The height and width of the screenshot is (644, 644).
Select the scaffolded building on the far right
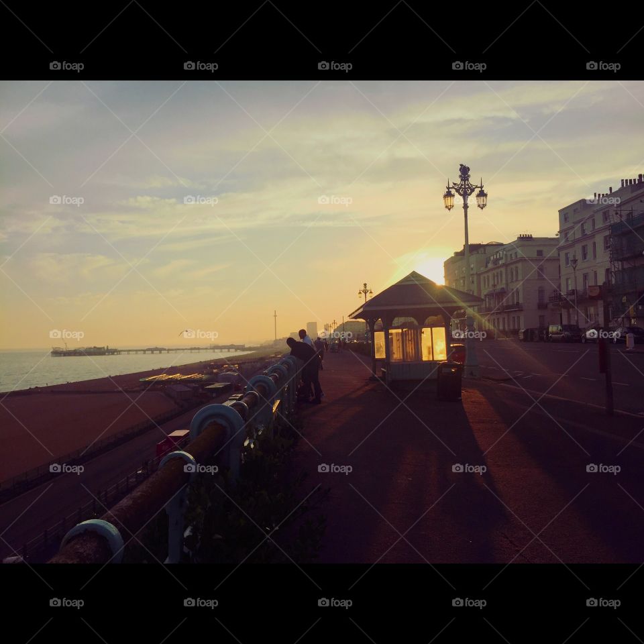[x=627, y=268]
